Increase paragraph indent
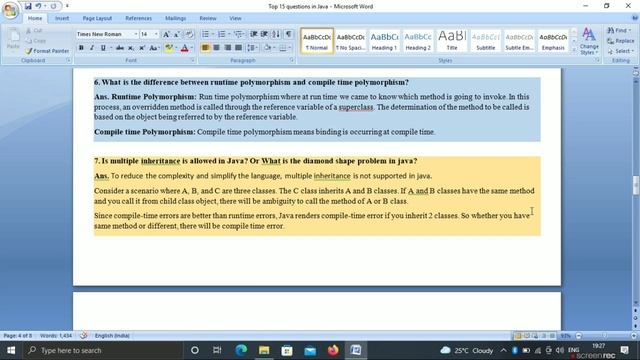Viewport: 640px width, 360px height. coord(264,34)
